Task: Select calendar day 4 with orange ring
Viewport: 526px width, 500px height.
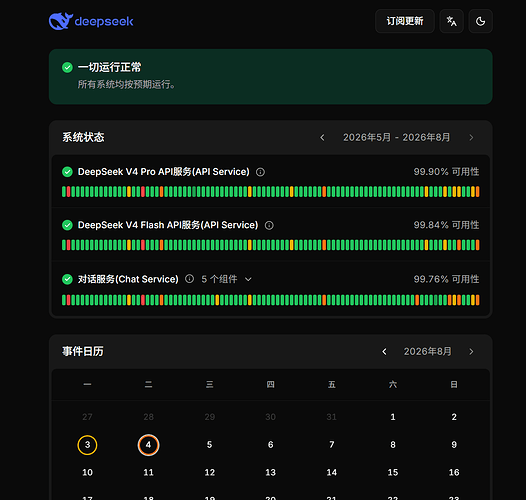Action: [x=148, y=445]
